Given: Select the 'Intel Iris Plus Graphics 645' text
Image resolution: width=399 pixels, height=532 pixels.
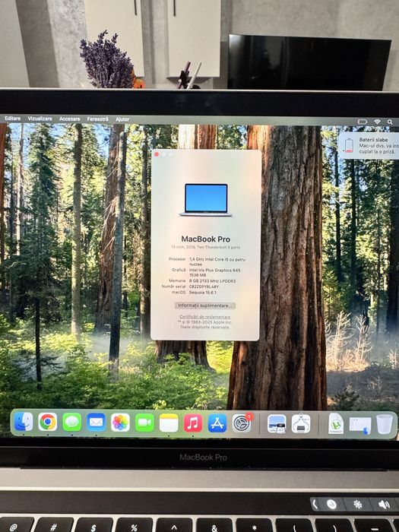Looking at the screenshot, I should tap(215, 270).
